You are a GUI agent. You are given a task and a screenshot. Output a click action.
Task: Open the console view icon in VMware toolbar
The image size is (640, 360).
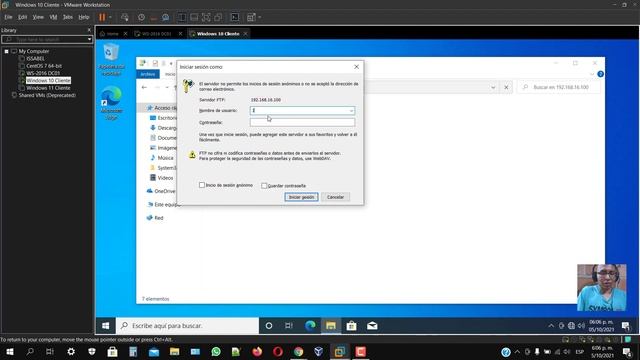(x=235, y=17)
